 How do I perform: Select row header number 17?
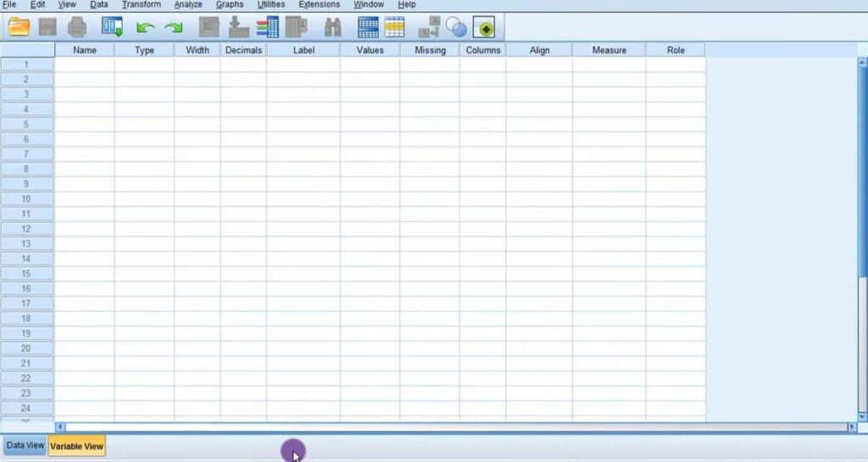click(26, 303)
